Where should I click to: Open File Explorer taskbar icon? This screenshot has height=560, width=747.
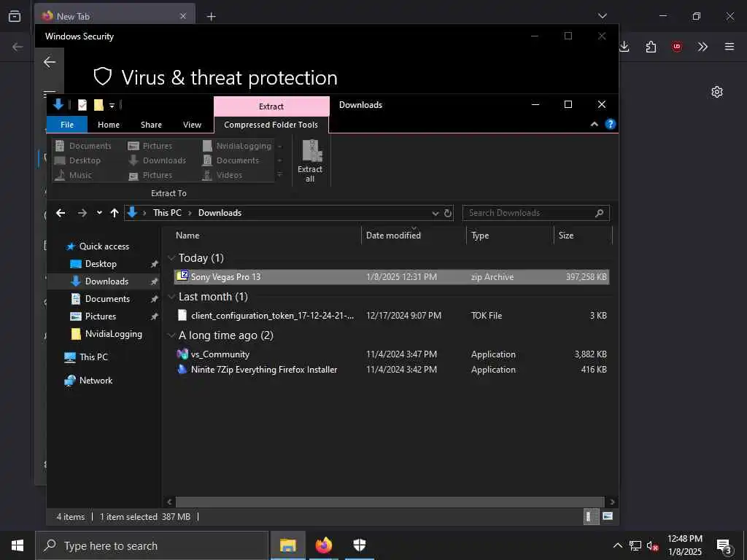(x=287, y=545)
